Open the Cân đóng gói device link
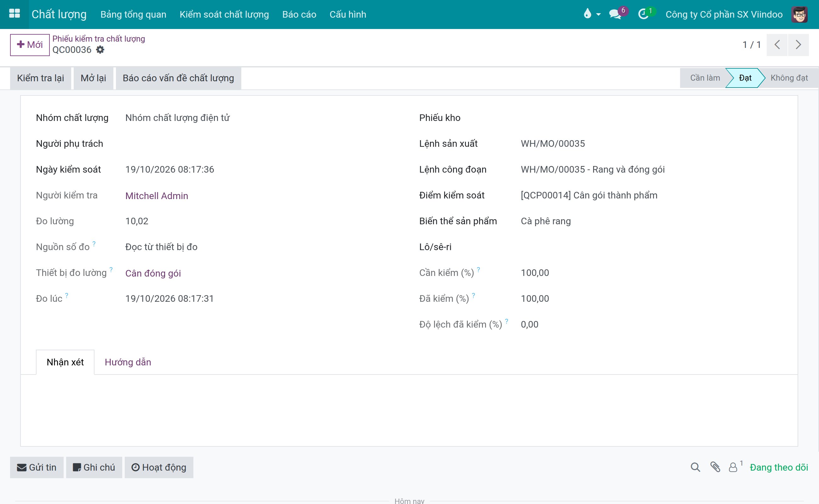 [x=153, y=273]
